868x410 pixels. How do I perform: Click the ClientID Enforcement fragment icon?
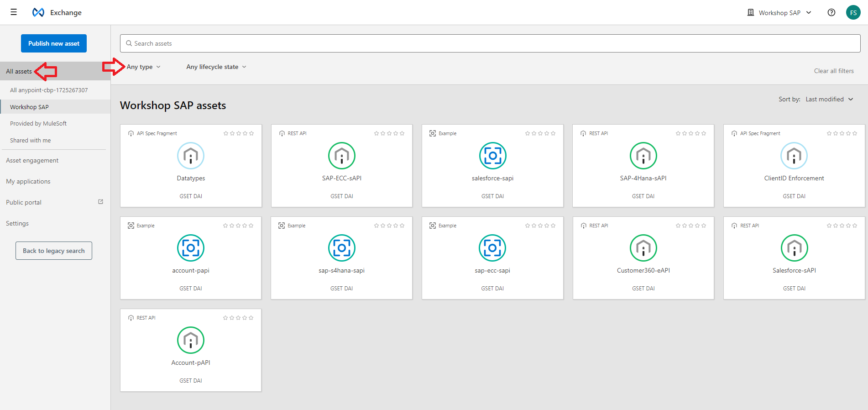pyautogui.click(x=794, y=156)
